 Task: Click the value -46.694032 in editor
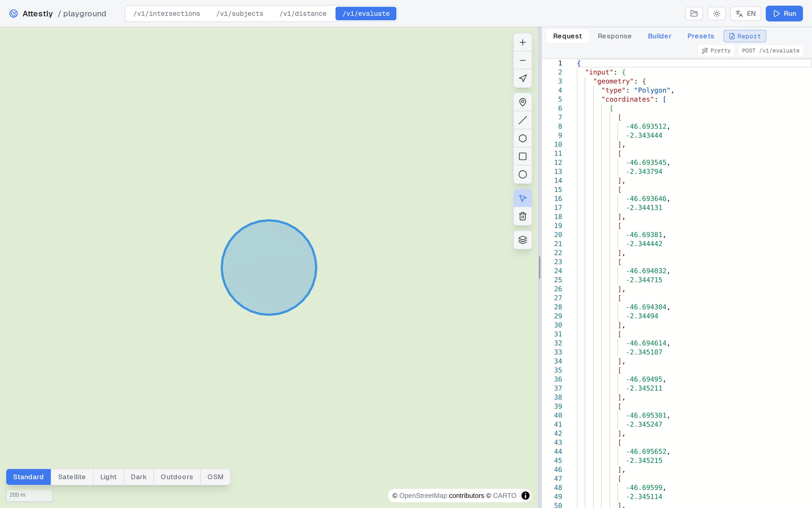point(646,271)
